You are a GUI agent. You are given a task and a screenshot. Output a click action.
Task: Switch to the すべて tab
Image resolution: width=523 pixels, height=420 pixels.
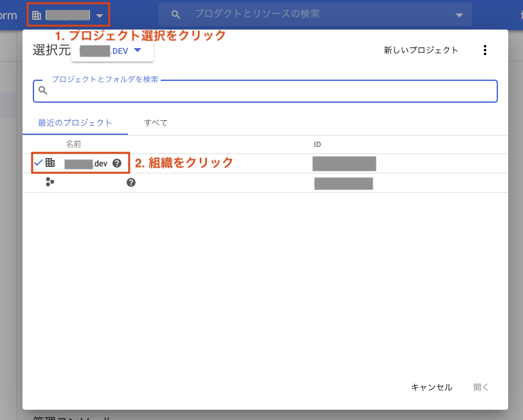pos(155,122)
